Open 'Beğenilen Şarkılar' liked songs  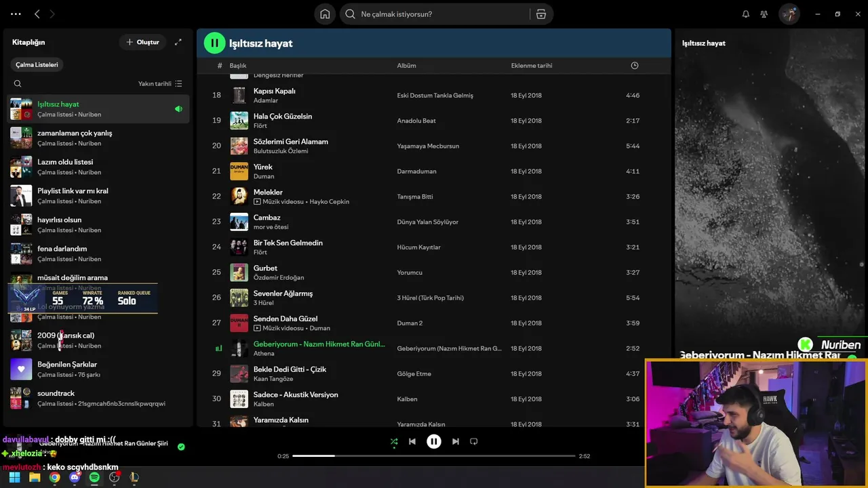click(98, 369)
